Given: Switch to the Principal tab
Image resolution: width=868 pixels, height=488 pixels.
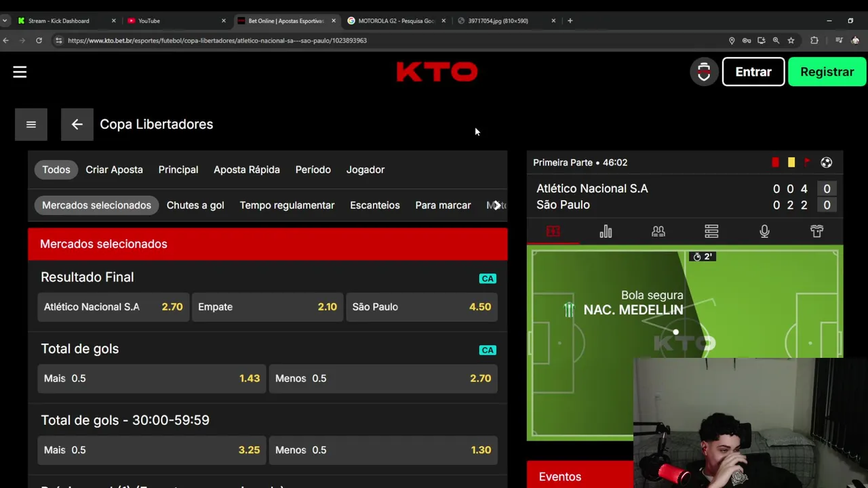Looking at the screenshot, I should (x=178, y=169).
